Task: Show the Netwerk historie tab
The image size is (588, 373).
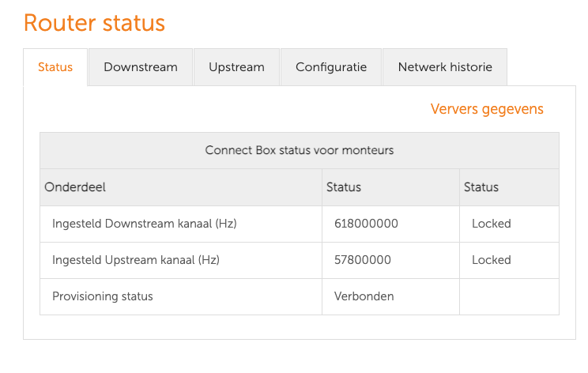Action: (445, 67)
